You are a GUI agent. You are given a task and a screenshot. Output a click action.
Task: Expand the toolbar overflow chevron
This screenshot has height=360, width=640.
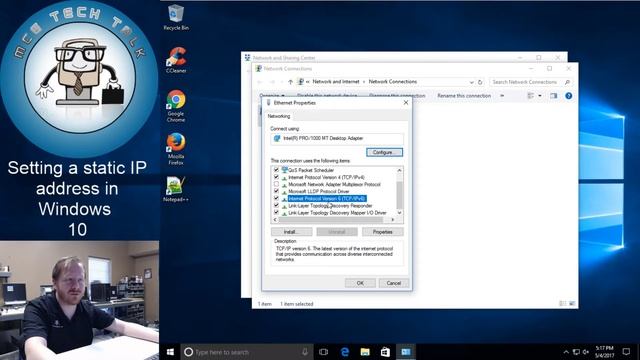[x=502, y=96]
